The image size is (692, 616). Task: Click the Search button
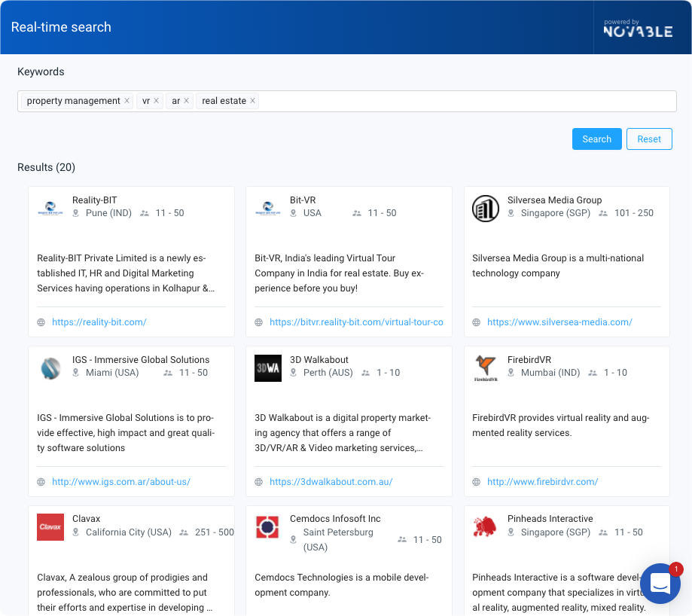coord(596,139)
